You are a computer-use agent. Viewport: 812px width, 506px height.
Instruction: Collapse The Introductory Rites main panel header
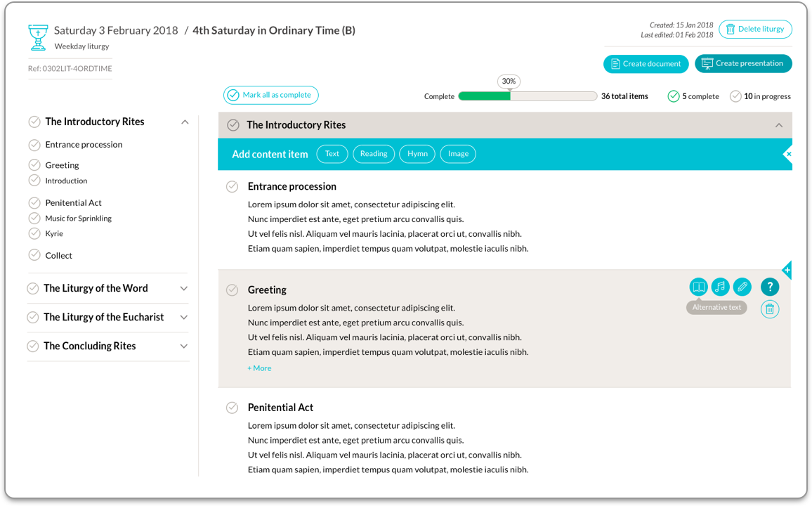(x=778, y=125)
